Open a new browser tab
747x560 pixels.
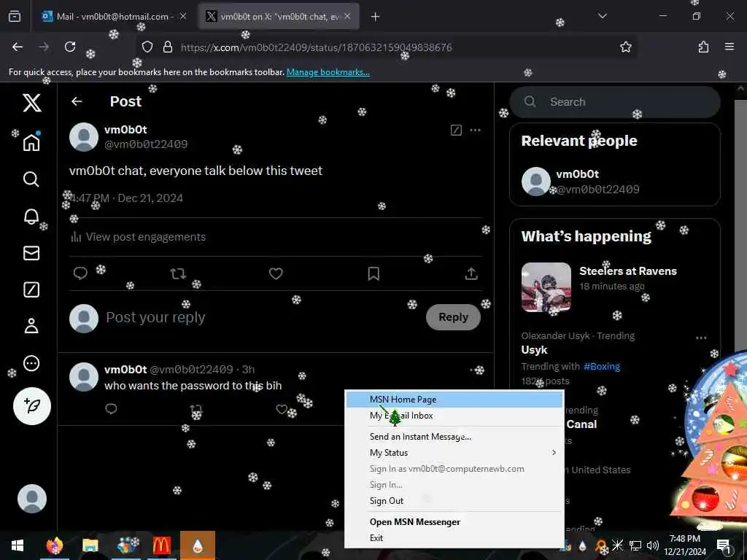(375, 17)
